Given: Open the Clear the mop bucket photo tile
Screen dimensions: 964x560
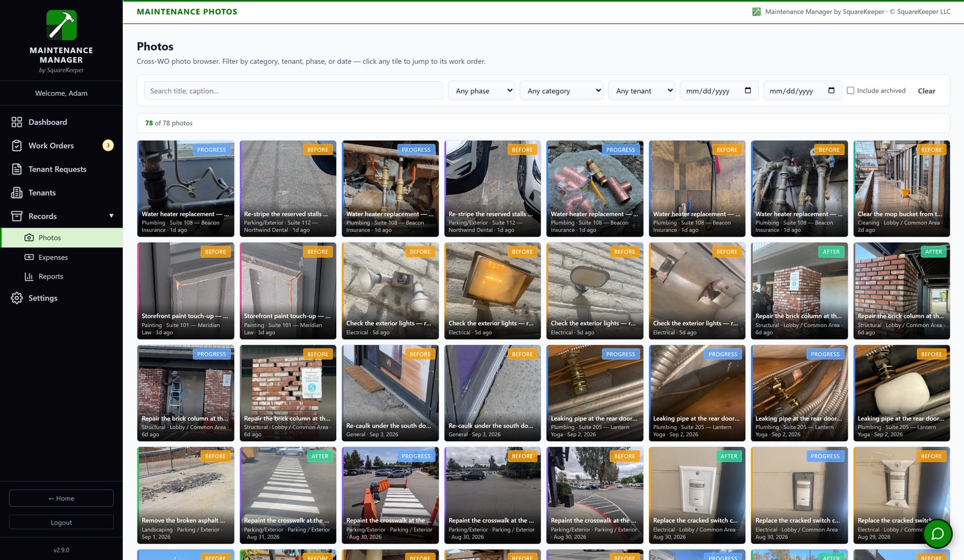Looking at the screenshot, I should (902, 188).
